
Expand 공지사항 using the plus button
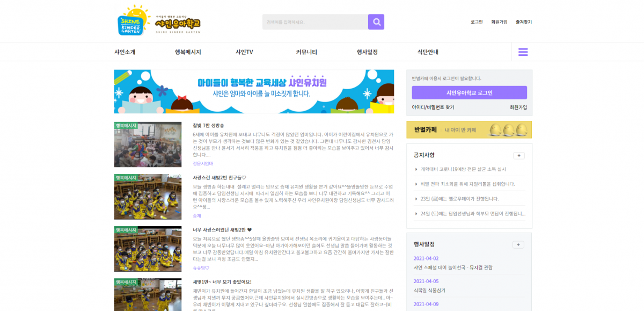click(x=518, y=155)
